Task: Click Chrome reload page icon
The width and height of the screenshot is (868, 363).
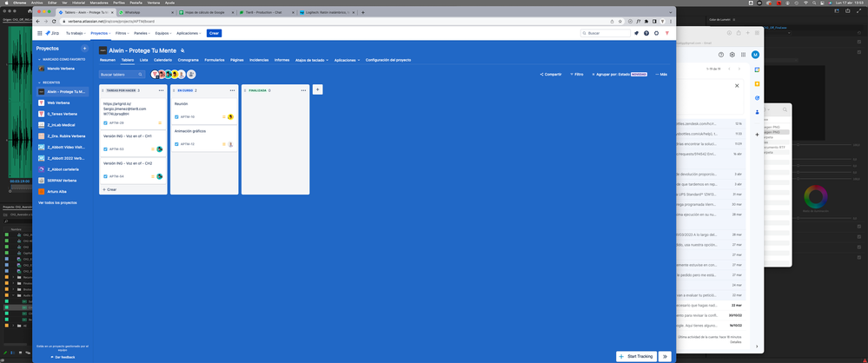Action: 54,21
